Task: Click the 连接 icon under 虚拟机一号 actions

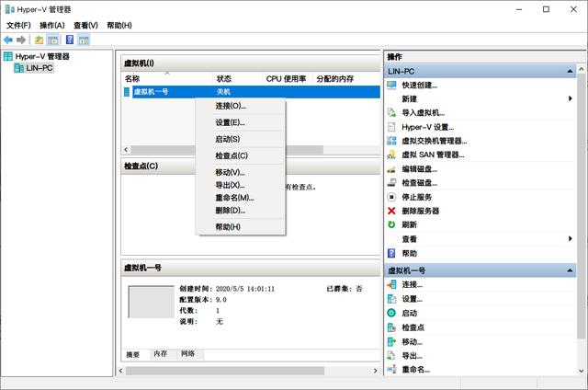Action: 391,284
